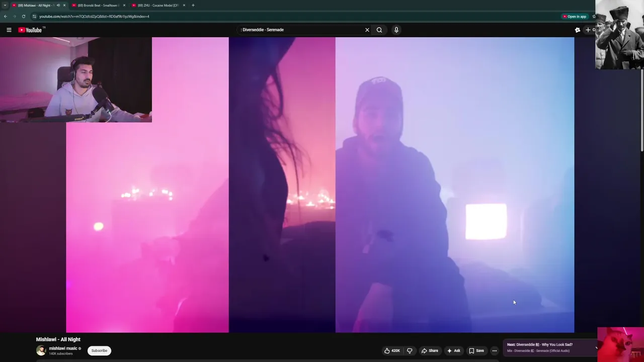644x362 pixels.
Task: Expand the Next: Diverseddie playlist panel chevron
Action: (x=597, y=347)
